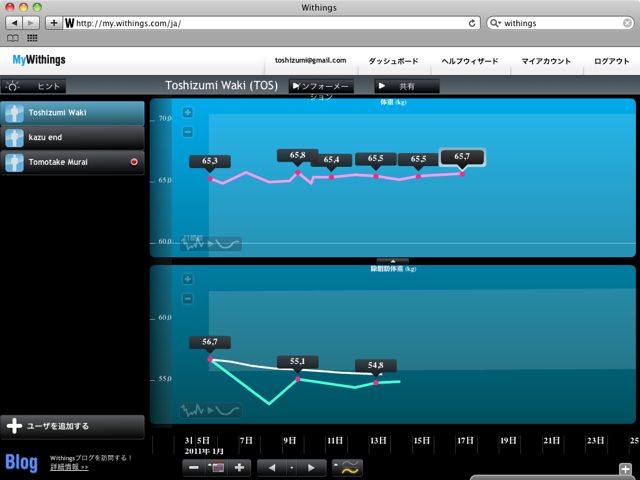Click red indicator on Tomotake Murai row
The width and height of the screenshot is (640, 480).
click(134, 162)
